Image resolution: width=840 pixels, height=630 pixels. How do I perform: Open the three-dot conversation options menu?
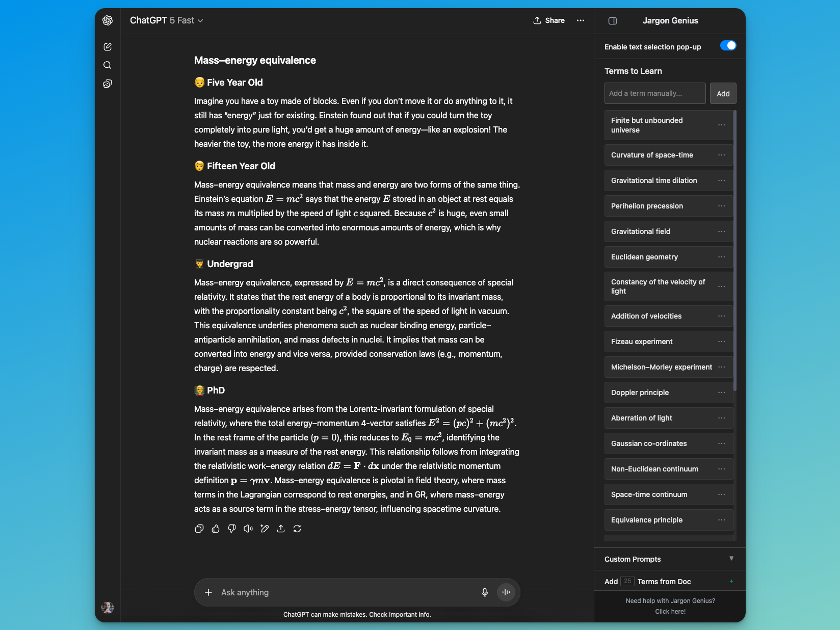click(581, 20)
